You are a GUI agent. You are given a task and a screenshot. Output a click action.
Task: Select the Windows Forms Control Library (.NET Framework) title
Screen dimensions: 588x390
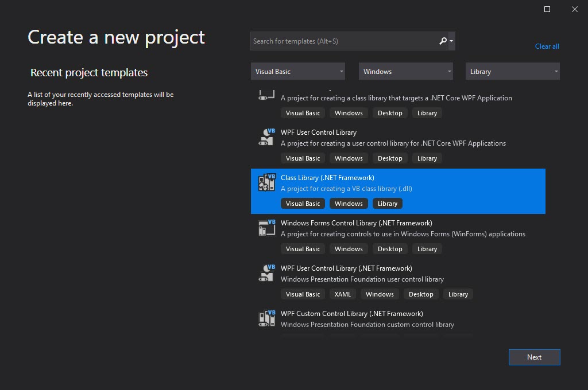[x=356, y=223]
